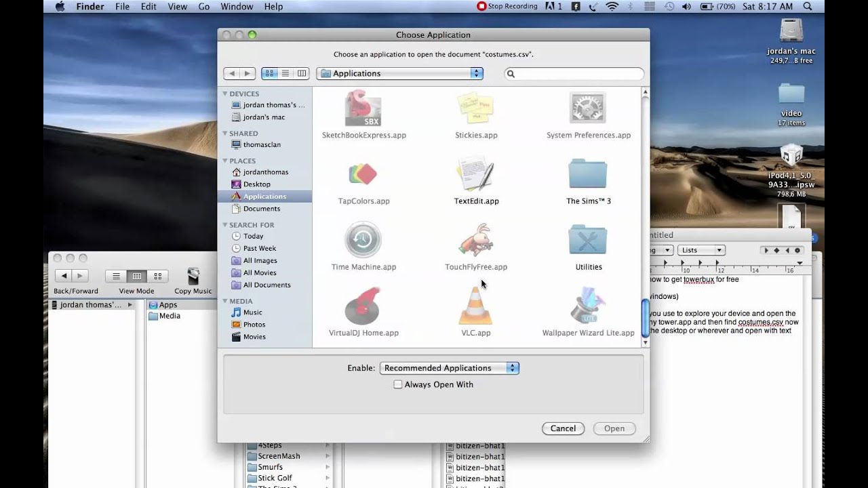Viewport: 868px width, 488px height.
Task: Select Time Machine.app icon
Action: (363, 240)
